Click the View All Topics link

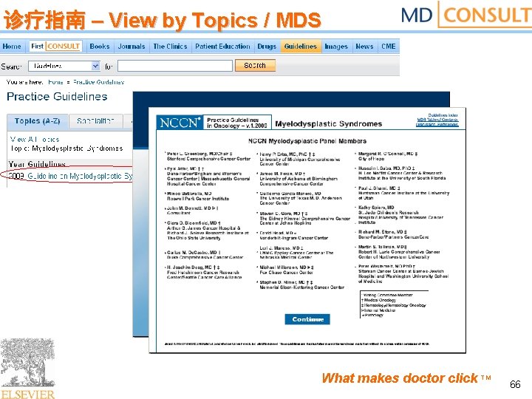(35, 140)
